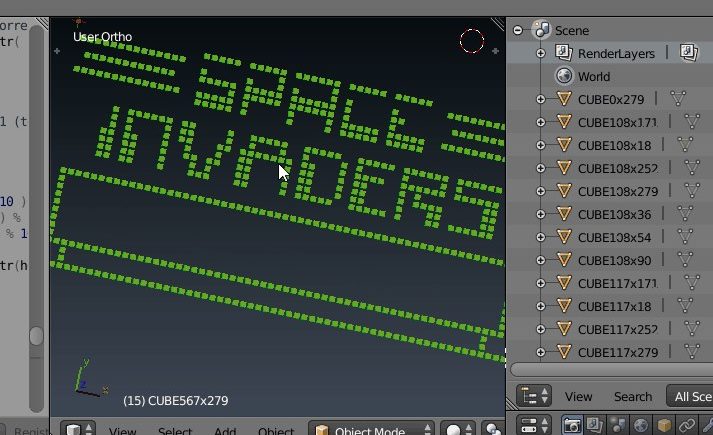Open the Object menu in 3D view header

click(x=276, y=430)
